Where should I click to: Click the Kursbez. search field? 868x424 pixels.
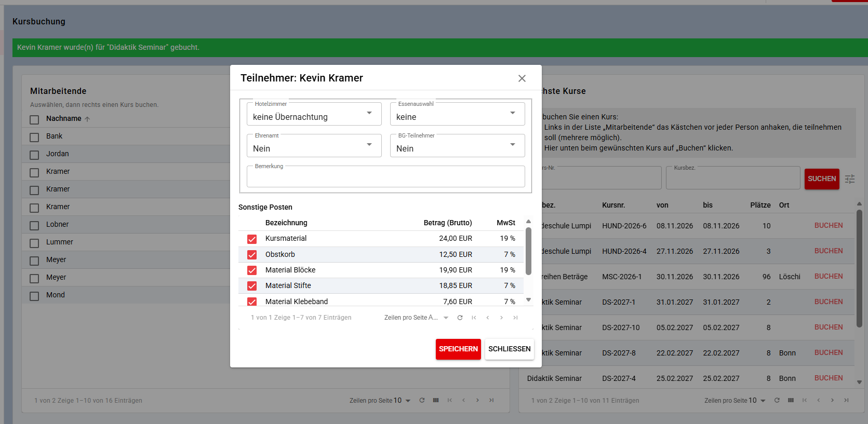coord(733,177)
